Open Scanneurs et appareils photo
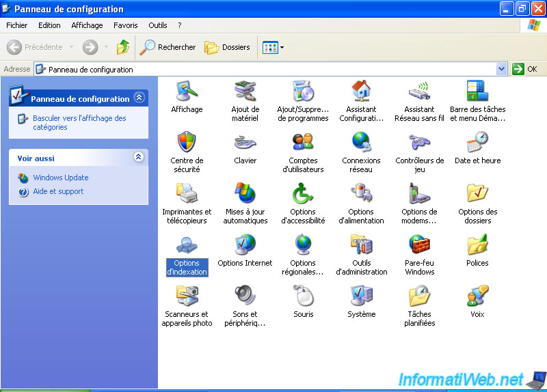The height and width of the screenshot is (392, 547). (187, 306)
